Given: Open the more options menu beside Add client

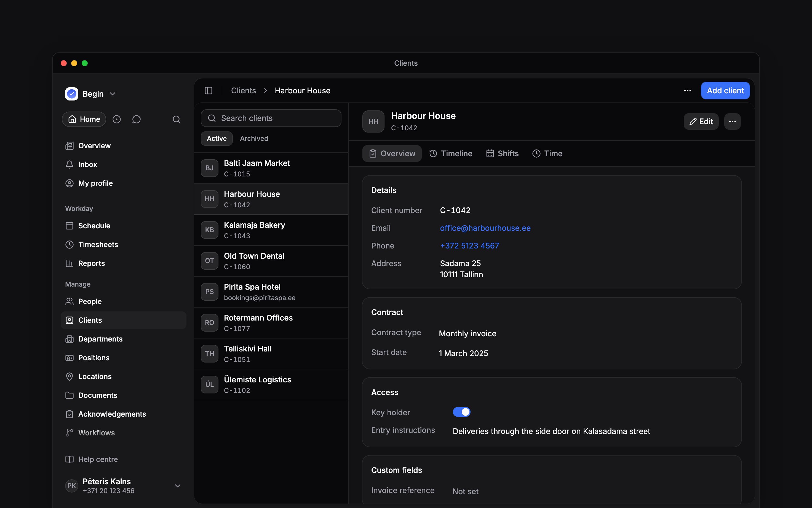Looking at the screenshot, I should (688, 91).
